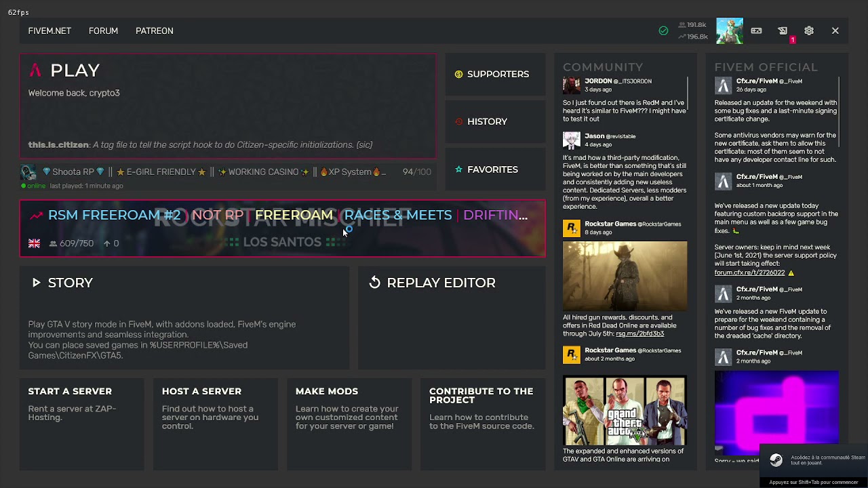
Task: Open CONTRIBUTE TO THE PROJECT card
Action: click(483, 424)
